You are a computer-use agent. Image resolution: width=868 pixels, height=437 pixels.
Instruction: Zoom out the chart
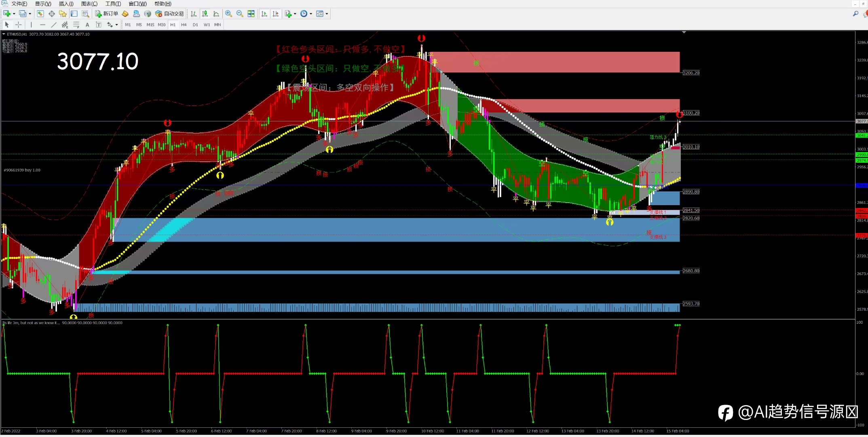240,14
